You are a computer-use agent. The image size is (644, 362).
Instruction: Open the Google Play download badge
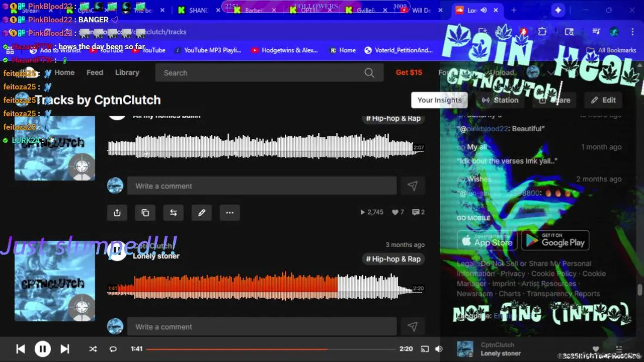point(555,240)
